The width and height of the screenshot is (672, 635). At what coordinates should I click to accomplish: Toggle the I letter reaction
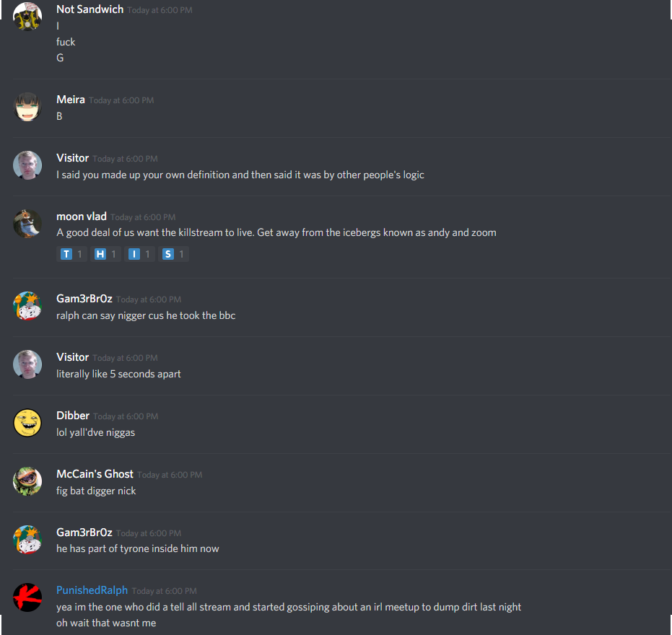click(x=139, y=254)
